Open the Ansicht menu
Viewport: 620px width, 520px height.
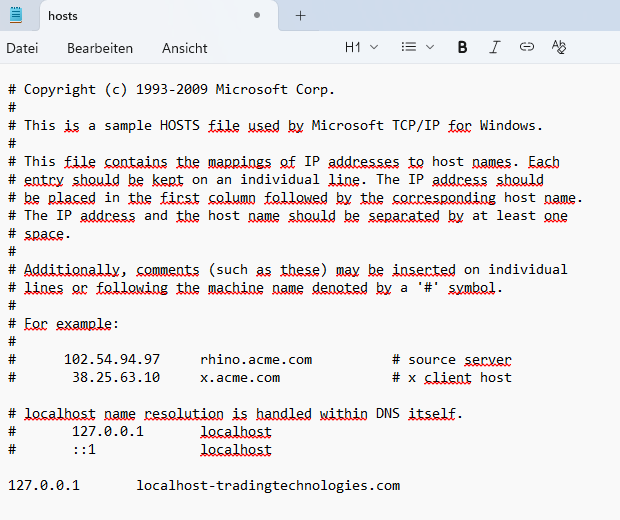[185, 48]
